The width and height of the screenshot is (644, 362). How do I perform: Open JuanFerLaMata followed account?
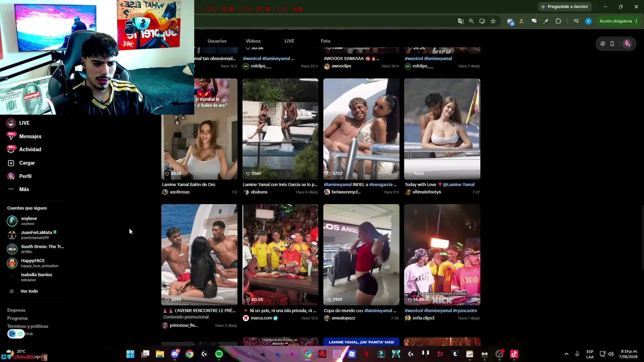pos(32,235)
